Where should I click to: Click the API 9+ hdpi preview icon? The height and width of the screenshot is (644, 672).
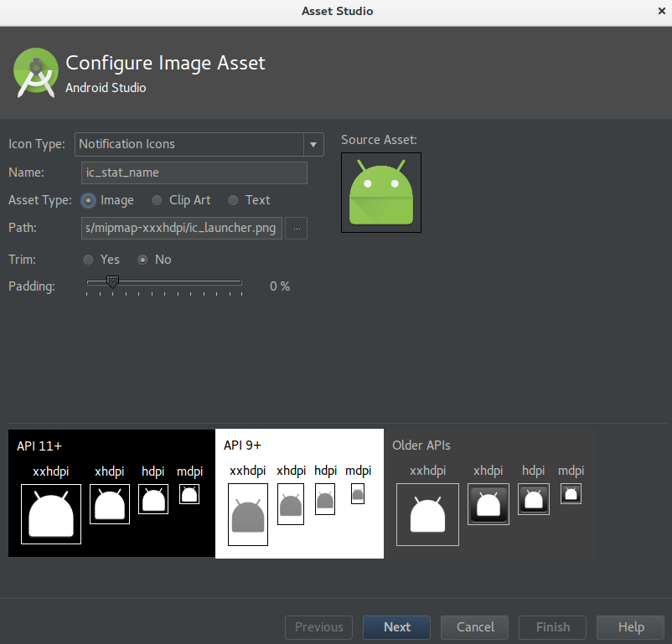tap(325, 499)
